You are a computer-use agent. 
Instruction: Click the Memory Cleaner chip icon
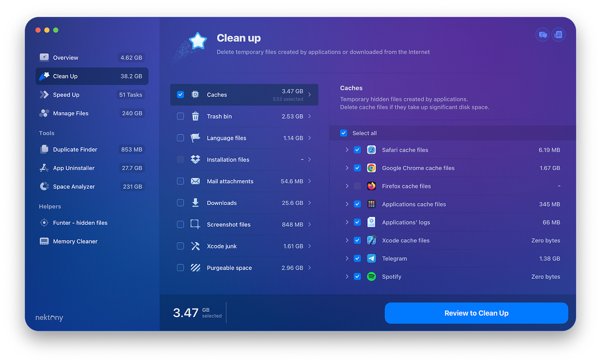click(44, 241)
